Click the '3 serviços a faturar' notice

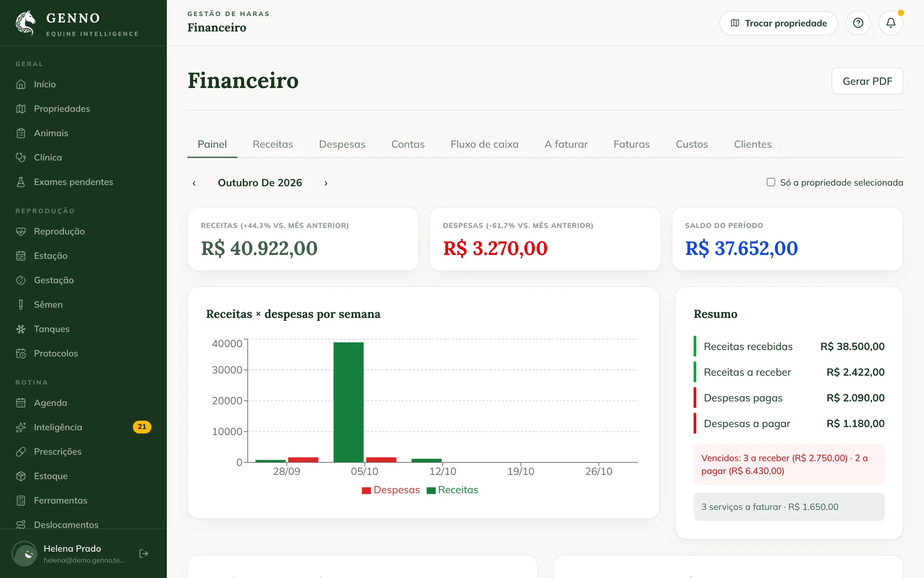point(789,507)
